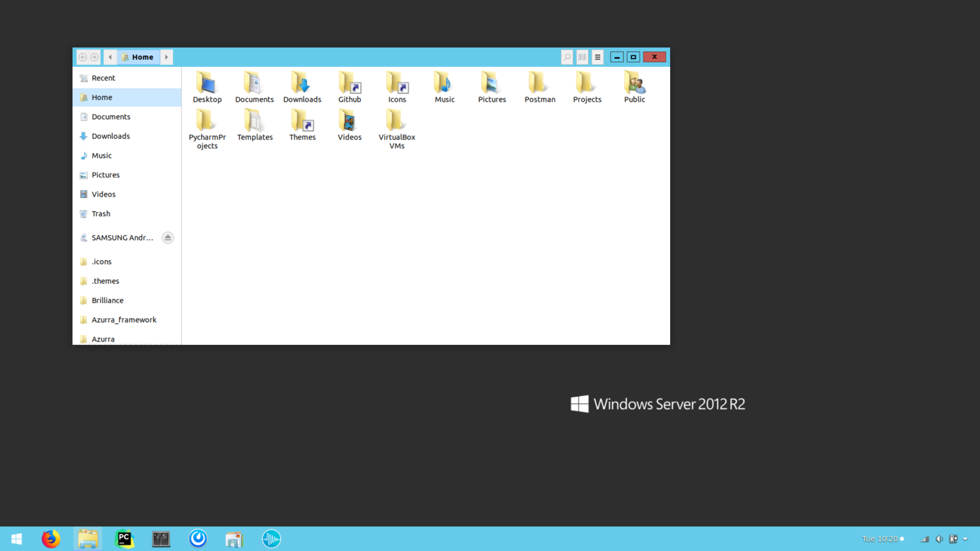Image resolution: width=980 pixels, height=551 pixels.
Task: Minimize the file manager window
Action: pyautogui.click(x=617, y=57)
